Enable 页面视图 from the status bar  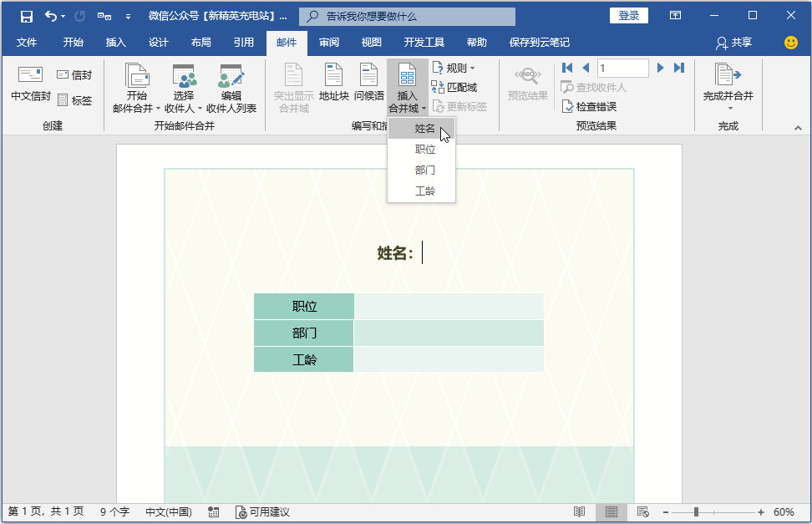pos(612,512)
